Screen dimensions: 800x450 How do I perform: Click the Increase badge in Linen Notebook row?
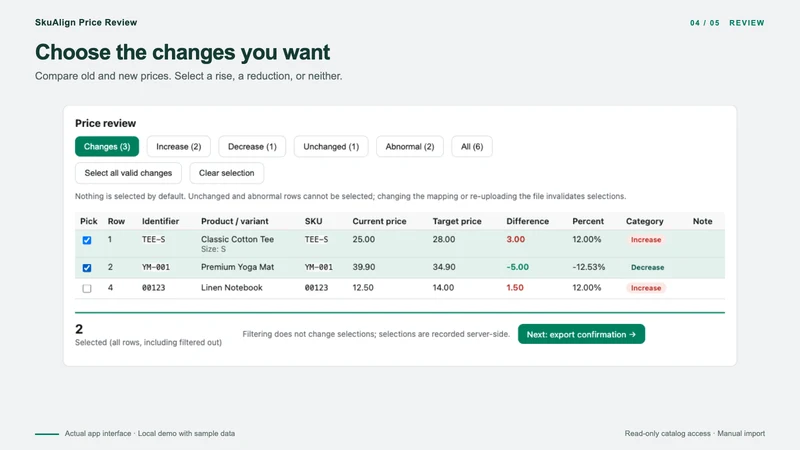tap(646, 288)
